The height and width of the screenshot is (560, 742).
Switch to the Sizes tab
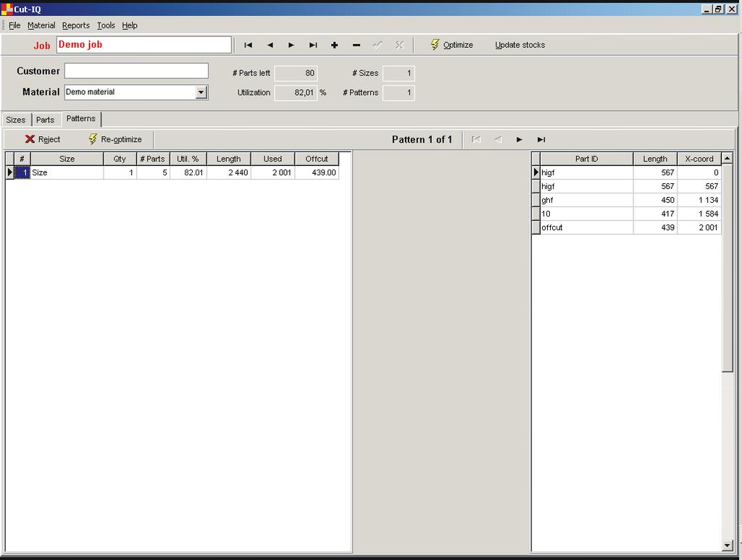[x=16, y=120]
